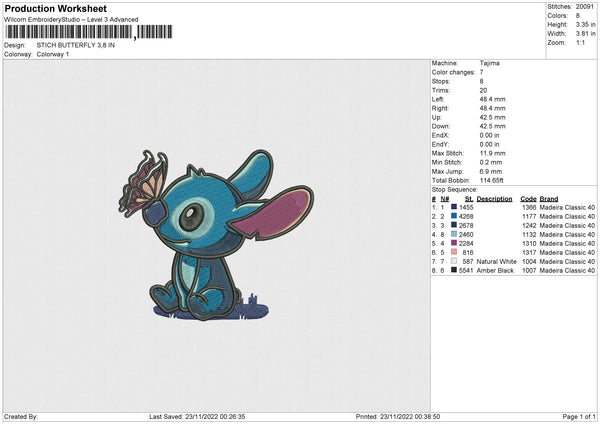Screen dimensions: 600x424
Task: Click the Natural White description text
Action: pyautogui.click(x=496, y=261)
